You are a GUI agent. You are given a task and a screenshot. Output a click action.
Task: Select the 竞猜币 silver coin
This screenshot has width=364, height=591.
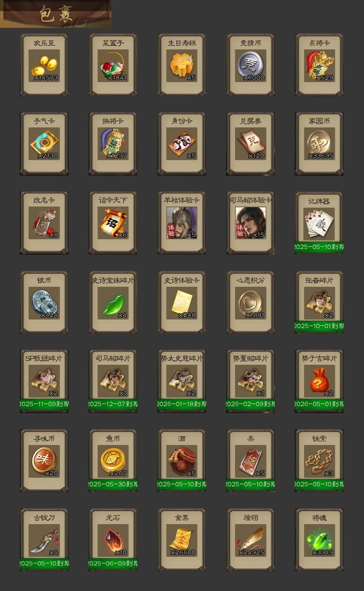pos(250,65)
